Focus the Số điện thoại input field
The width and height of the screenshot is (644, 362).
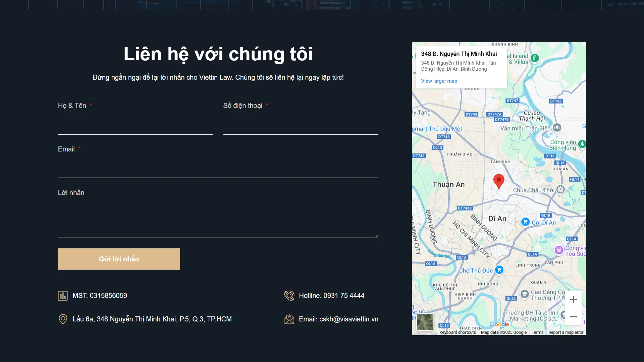tap(301, 126)
